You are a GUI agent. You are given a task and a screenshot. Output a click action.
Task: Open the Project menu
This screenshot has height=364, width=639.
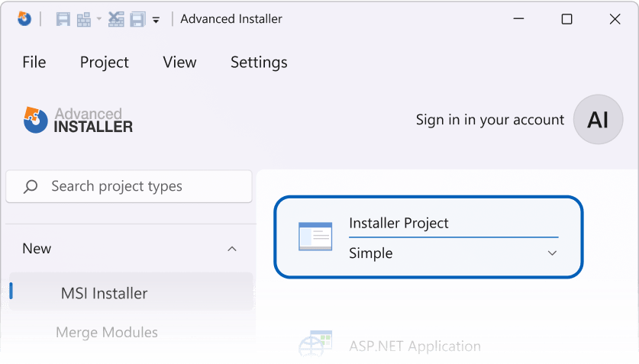coord(105,63)
